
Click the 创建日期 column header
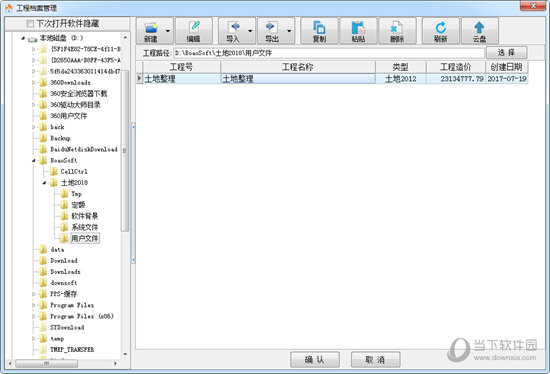(x=507, y=67)
